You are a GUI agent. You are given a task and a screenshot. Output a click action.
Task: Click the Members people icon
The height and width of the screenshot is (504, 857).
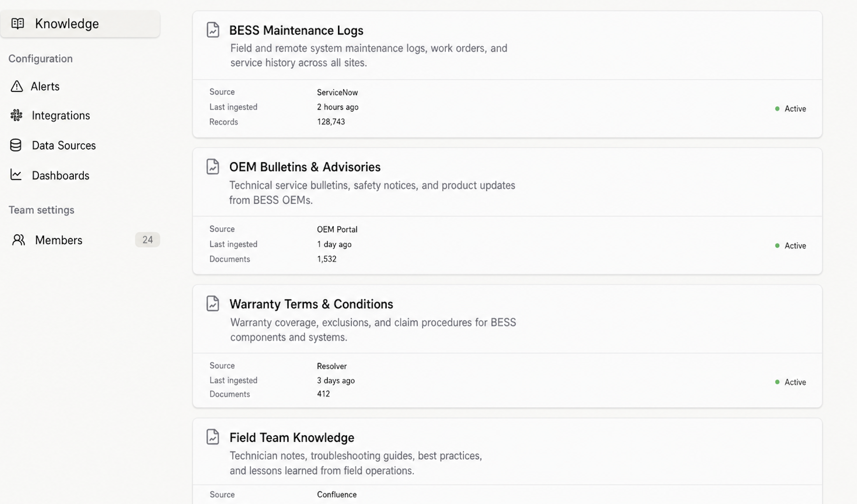click(18, 240)
